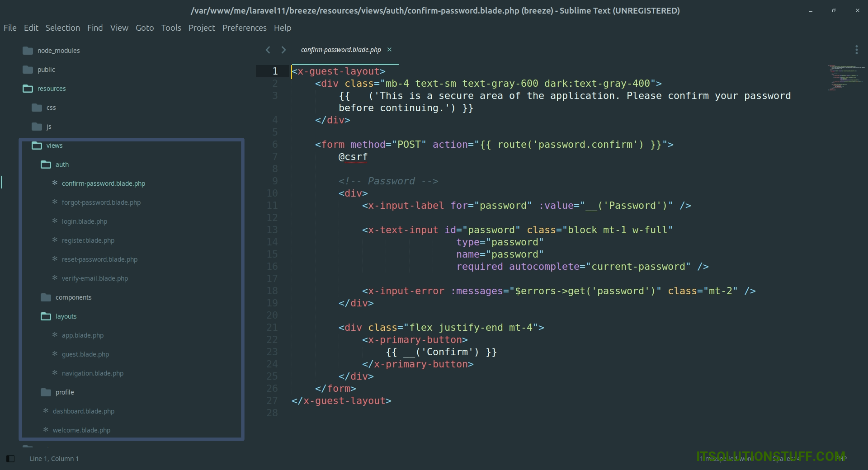The image size is (868, 470).
Task: Switch to confirm-password.blade.php tab
Action: point(341,50)
